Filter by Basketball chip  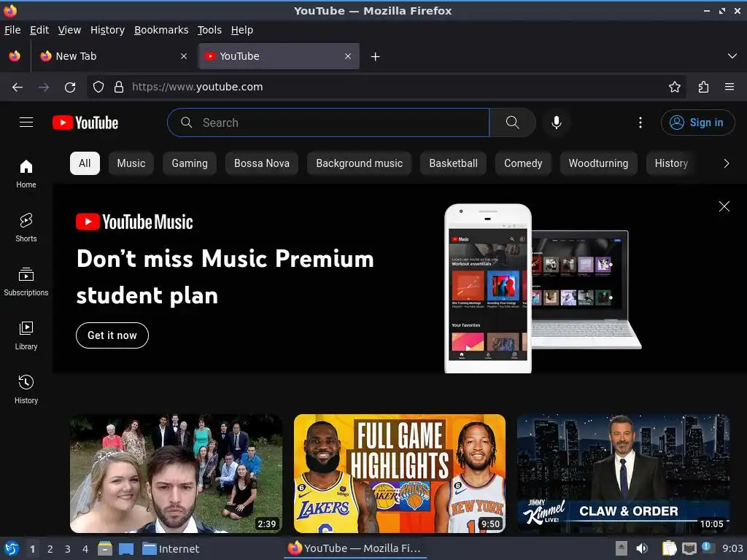click(x=453, y=163)
